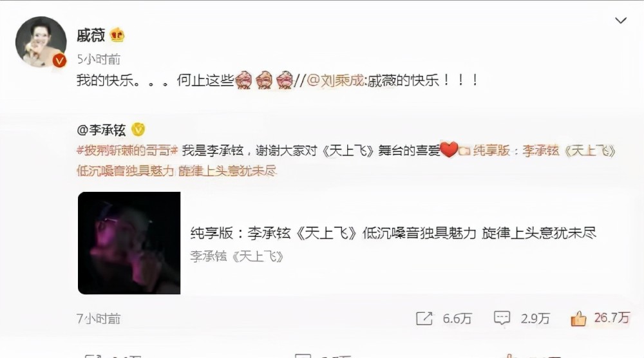
Task: Click the comment bubble icon
Action: [502, 318]
